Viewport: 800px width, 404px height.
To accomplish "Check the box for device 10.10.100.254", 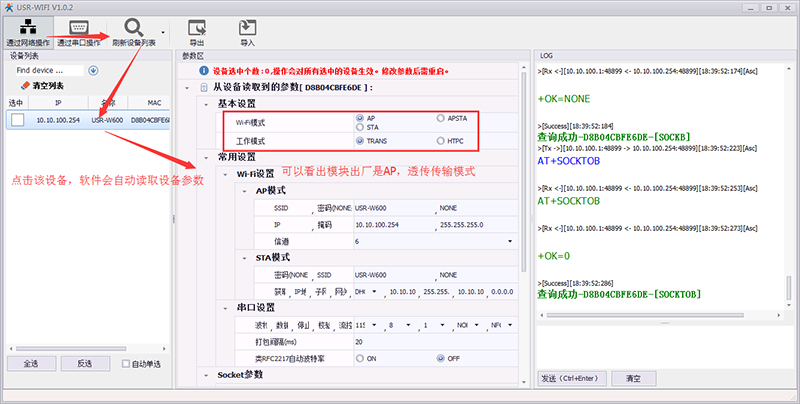I will tap(17, 120).
